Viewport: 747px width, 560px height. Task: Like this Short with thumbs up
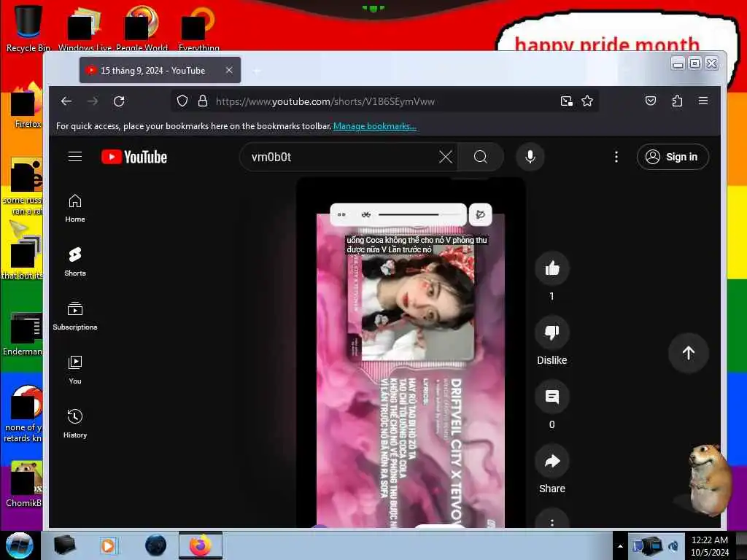[552, 268]
